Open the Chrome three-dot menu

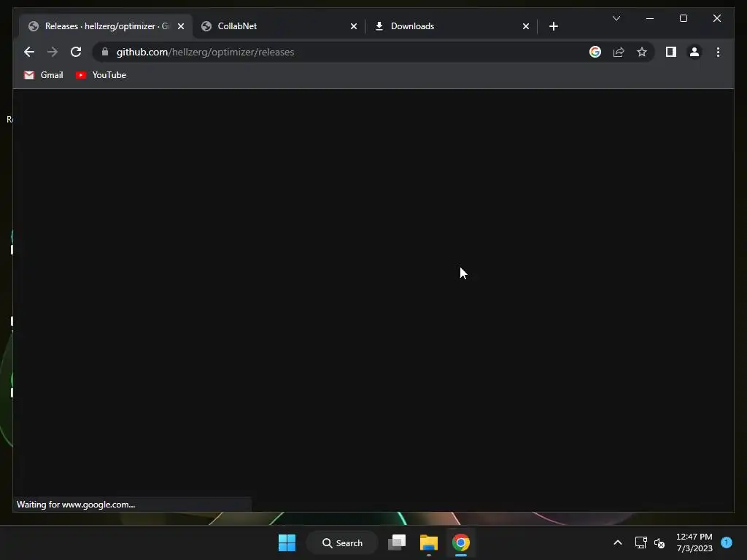[x=718, y=52]
